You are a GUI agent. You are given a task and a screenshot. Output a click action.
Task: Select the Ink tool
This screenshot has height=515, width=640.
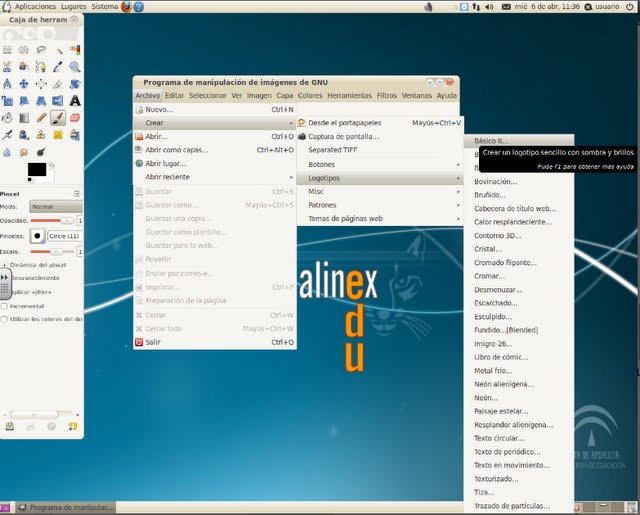24,135
